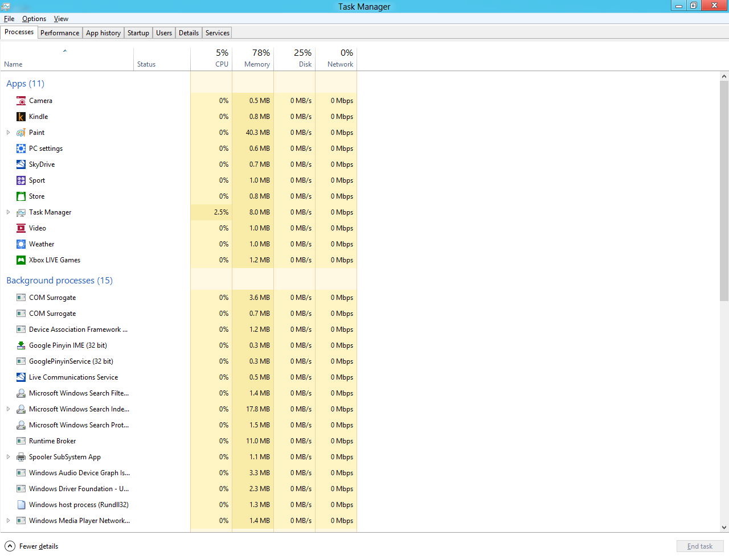Click the Spooler SubSystem App printer icon
Image resolution: width=729 pixels, height=560 pixels.
click(21, 457)
